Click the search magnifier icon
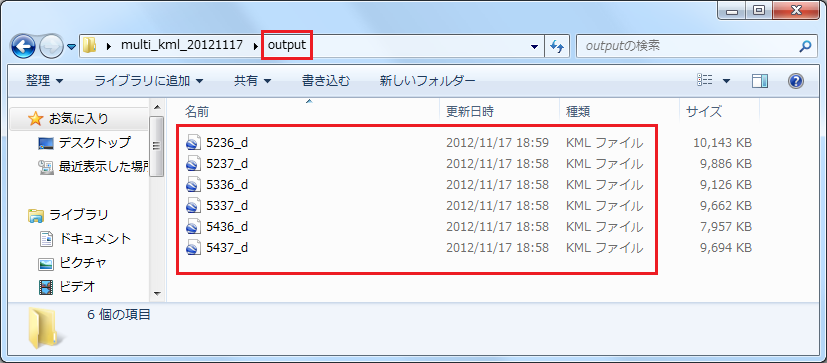 (805, 46)
